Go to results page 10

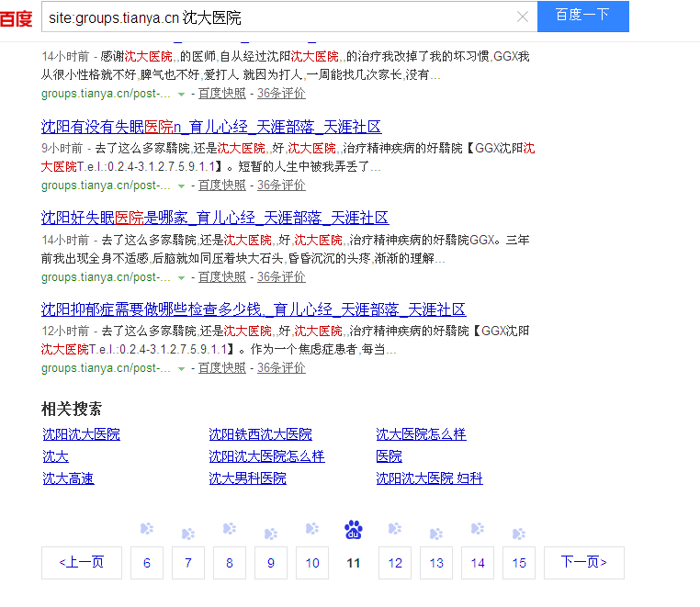[312, 563]
